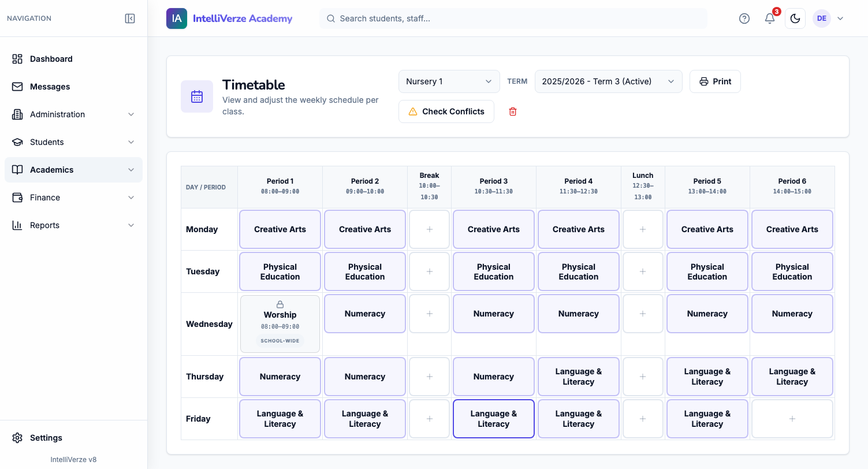
Task: Add entry to Friday Period 6 slot
Action: [x=792, y=419]
